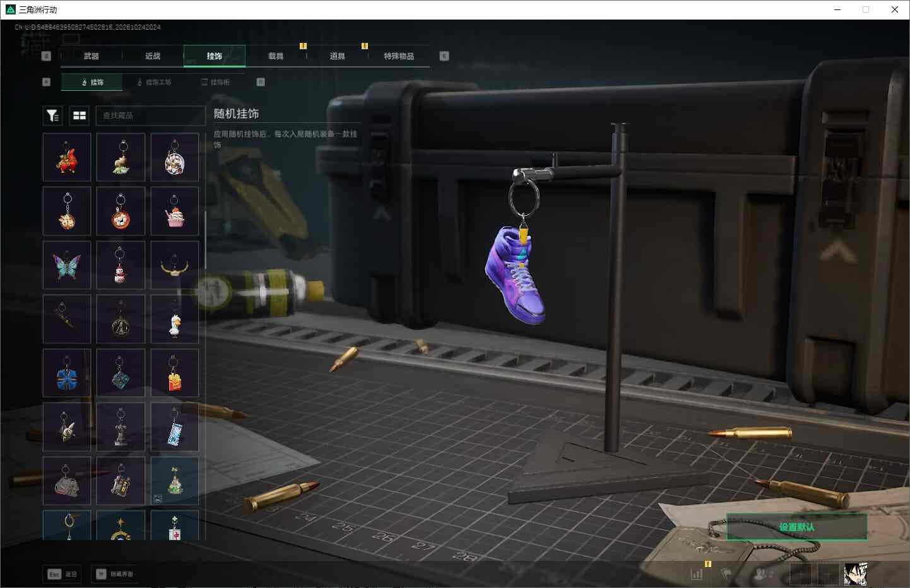Choose the red hot-pot bowl charm

click(x=121, y=211)
